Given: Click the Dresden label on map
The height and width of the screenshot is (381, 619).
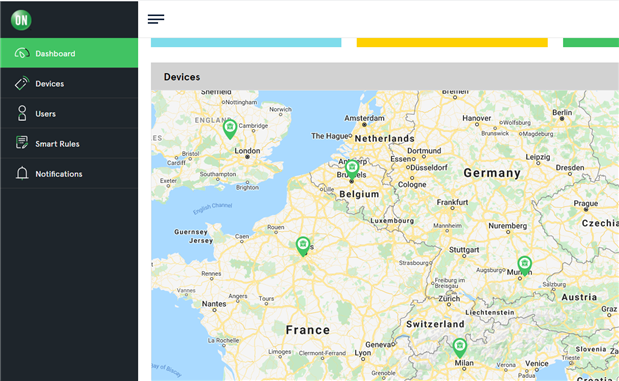Looking at the screenshot, I should point(570,167).
